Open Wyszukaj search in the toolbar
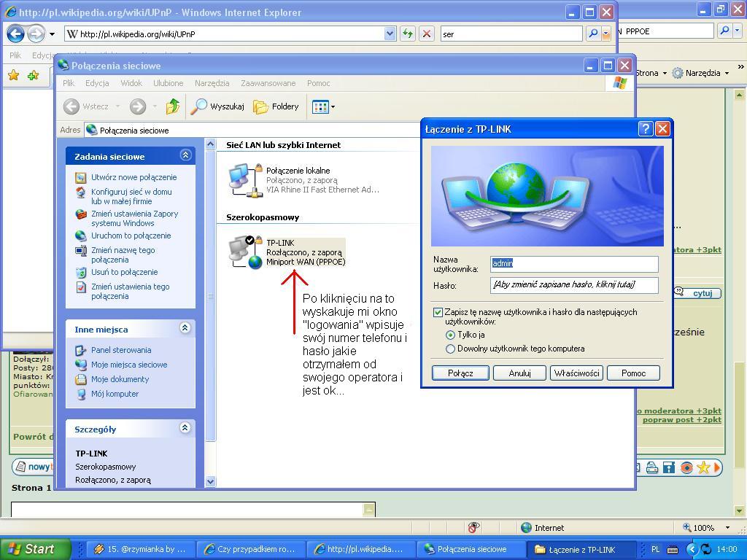 tap(217, 106)
